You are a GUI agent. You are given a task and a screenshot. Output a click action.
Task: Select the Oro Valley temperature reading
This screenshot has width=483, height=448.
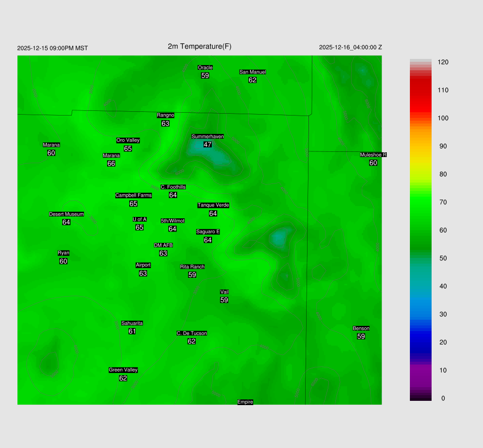[128, 149]
